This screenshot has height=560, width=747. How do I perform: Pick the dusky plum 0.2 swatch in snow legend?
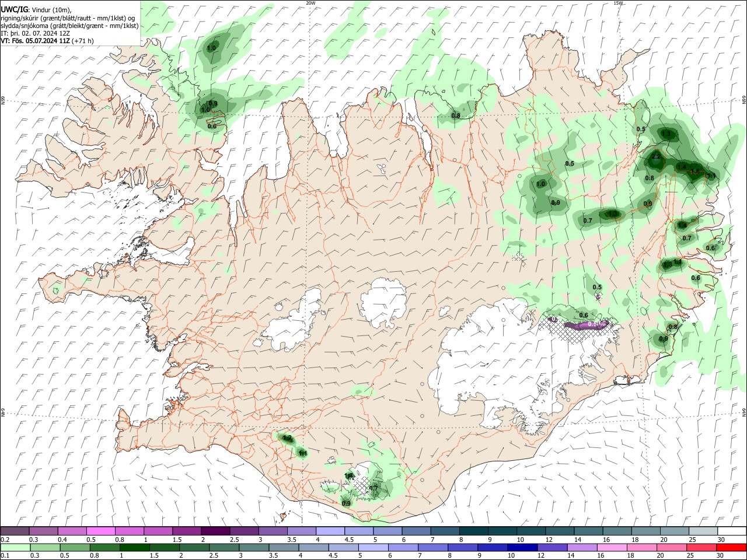[15, 531]
